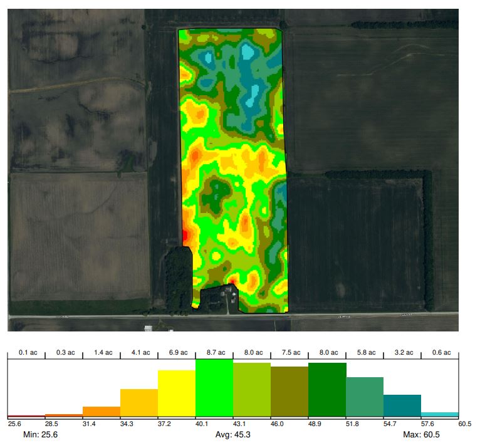Click the '6.9 ac' acreage label
Screen dimensions: 480x448
(178, 352)
